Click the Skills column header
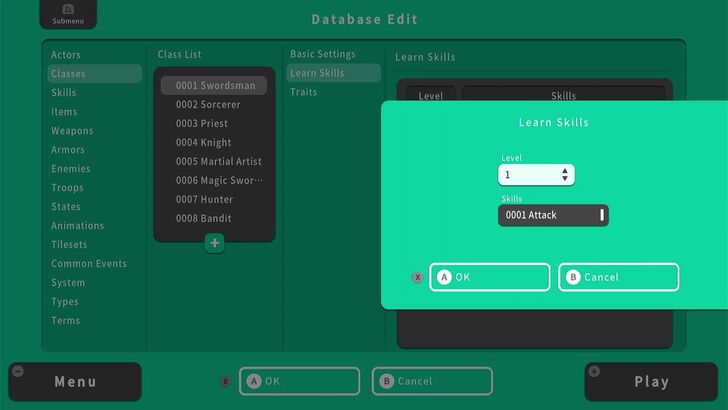The width and height of the screenshot is (728, 410). click(x=564, y=94)
